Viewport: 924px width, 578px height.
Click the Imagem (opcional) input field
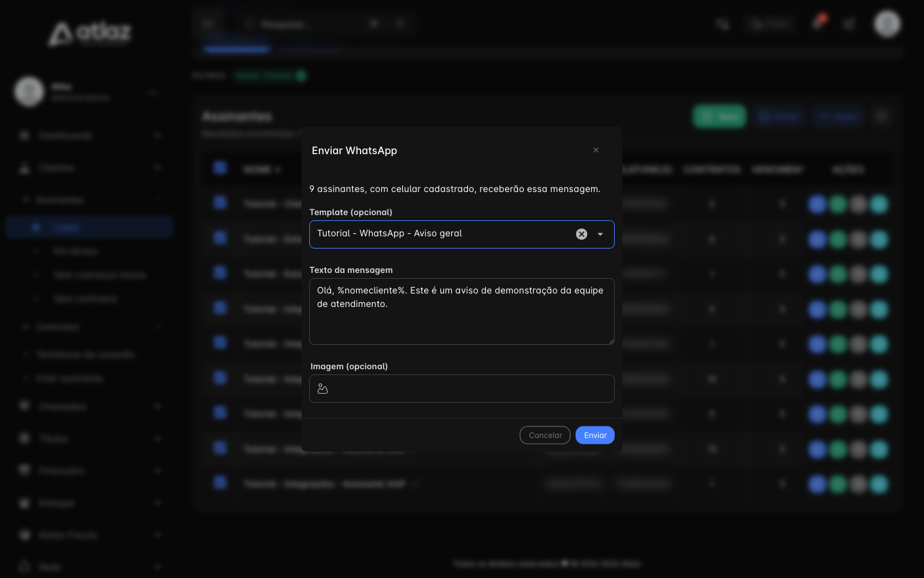tap(462, 389)
